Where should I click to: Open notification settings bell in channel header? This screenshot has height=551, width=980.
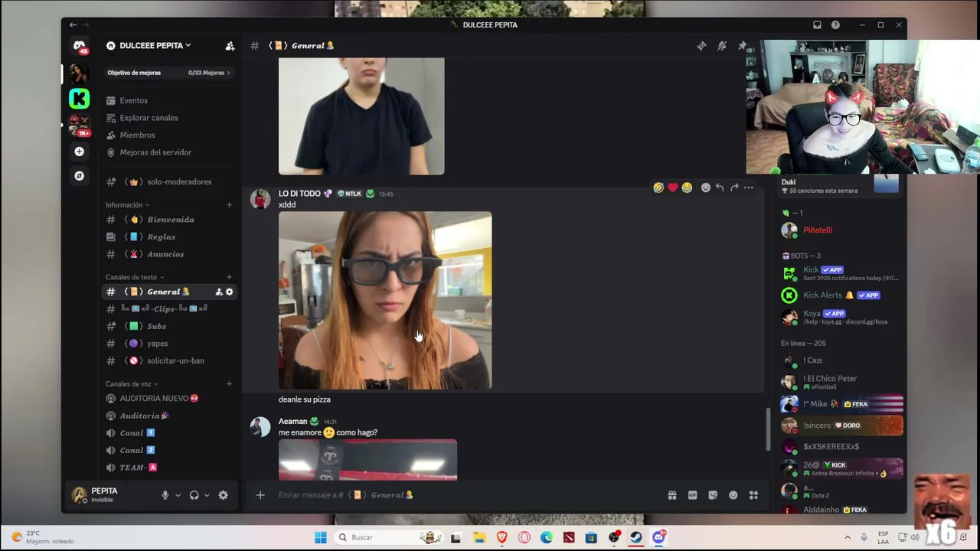click(x=721, y=46)
